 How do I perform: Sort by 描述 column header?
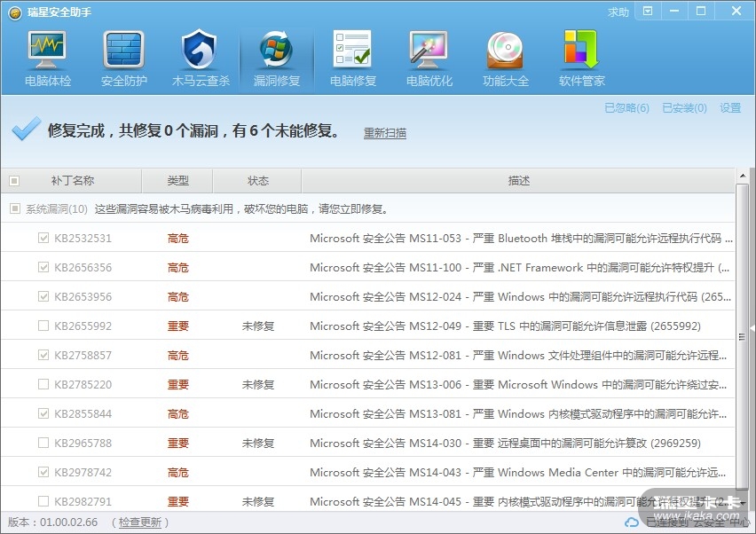519,181
